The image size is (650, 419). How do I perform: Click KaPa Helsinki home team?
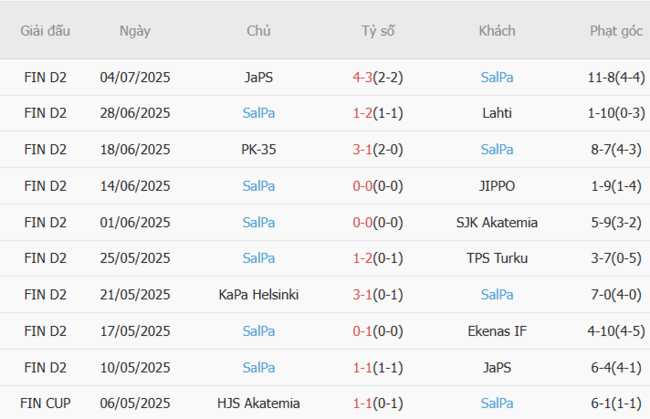coord(259,294)
